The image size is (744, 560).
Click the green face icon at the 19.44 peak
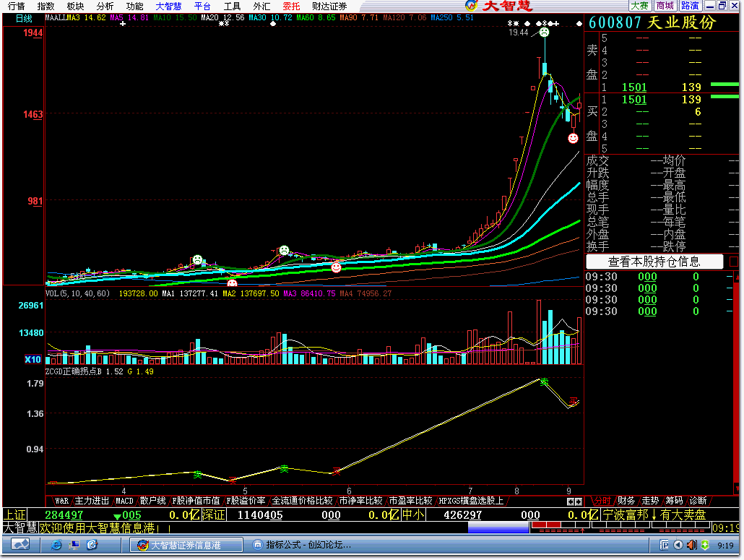point(544,33)
